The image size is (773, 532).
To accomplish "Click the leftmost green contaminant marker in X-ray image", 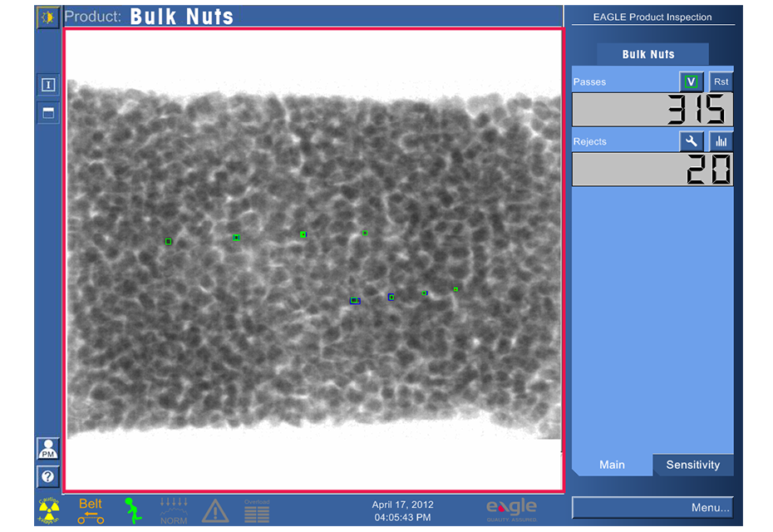I will [168, 241].
